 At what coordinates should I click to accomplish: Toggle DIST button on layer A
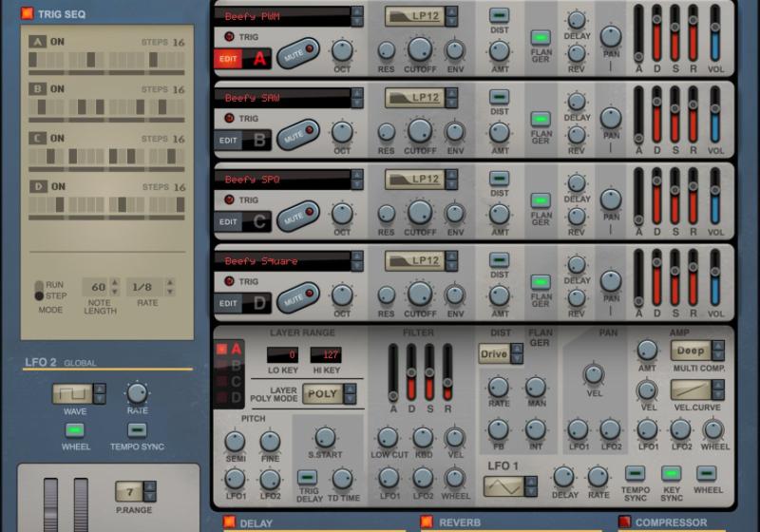499,15
